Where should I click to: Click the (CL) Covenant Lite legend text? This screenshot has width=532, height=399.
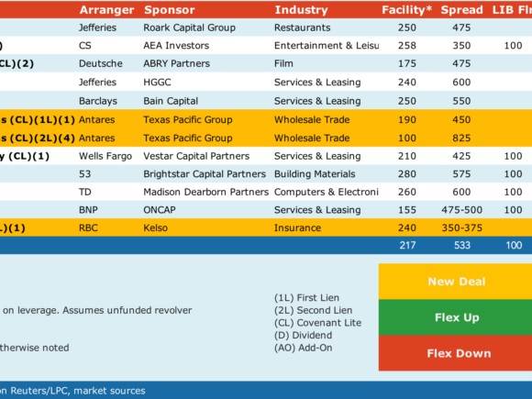click(x=317, y=323)
